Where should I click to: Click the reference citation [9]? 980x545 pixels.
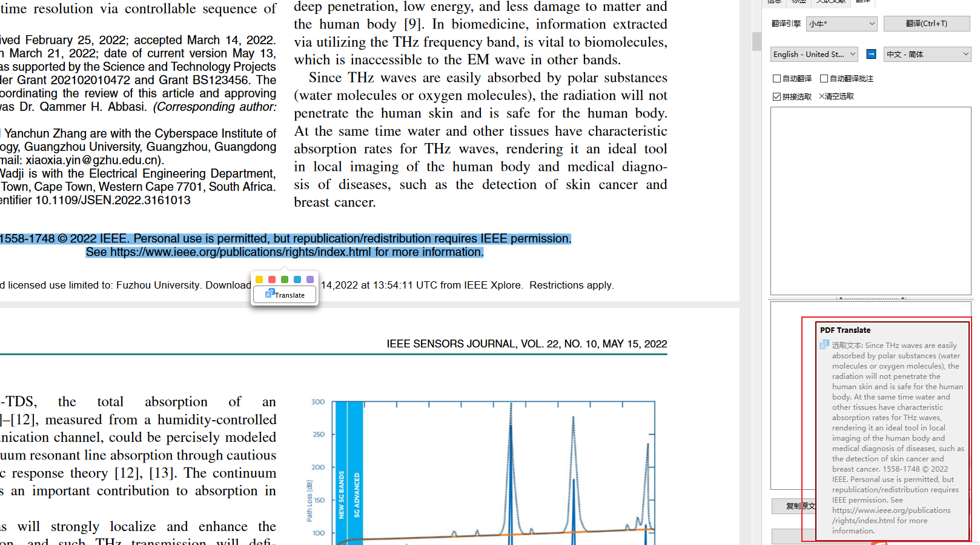413,24
